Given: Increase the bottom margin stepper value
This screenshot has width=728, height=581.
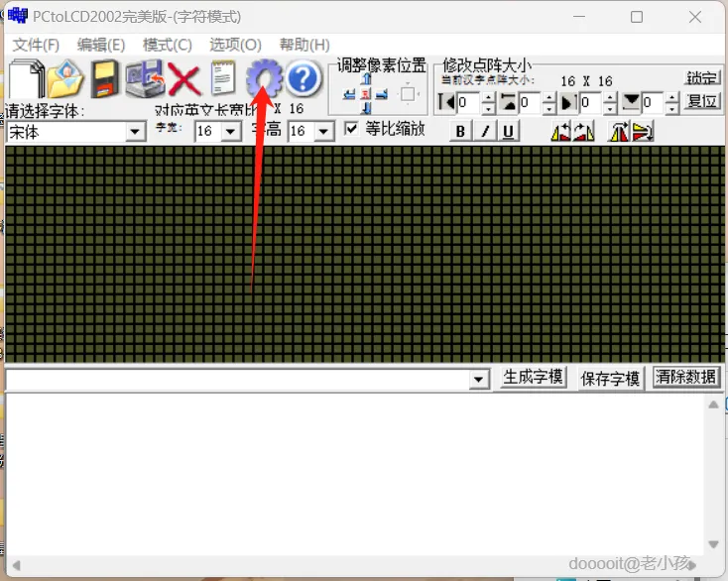Looking at the screenshot, I should 671,96.
